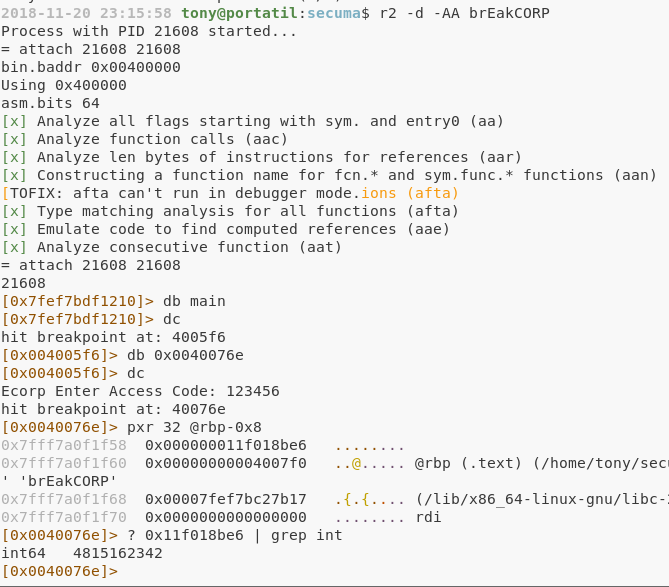Click the 'db 0x0040076e' breakpoint command
Screen dimensions: 669x587
click(185, 355)
